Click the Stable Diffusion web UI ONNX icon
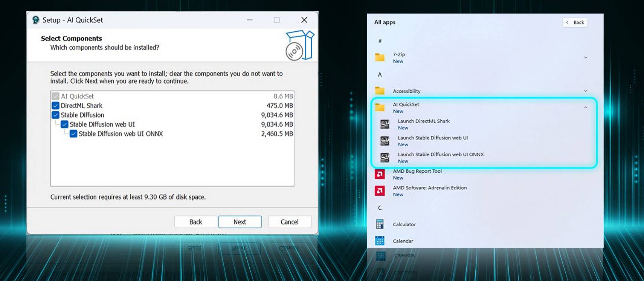 point(385,157)
